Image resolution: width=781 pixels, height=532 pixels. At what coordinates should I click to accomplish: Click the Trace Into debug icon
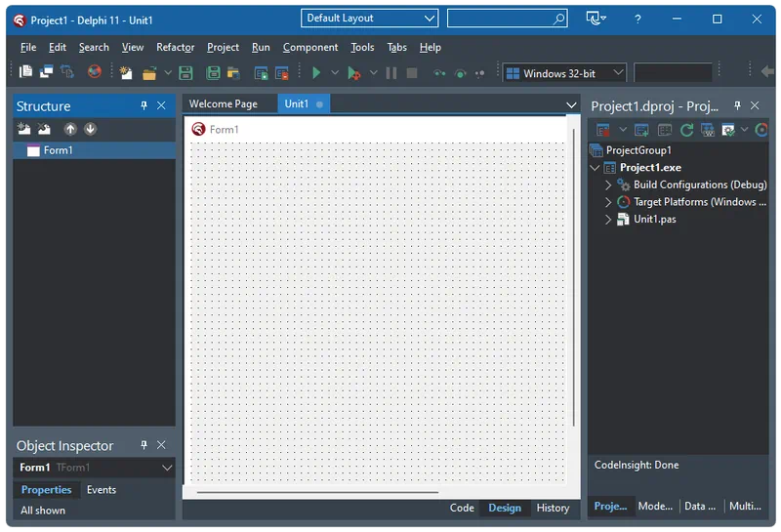tap(439, 73)
